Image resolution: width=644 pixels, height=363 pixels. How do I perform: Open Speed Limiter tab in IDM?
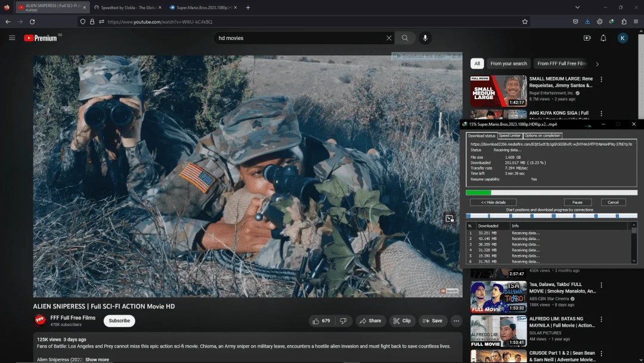pyautogui.click(x=510, y=136)
